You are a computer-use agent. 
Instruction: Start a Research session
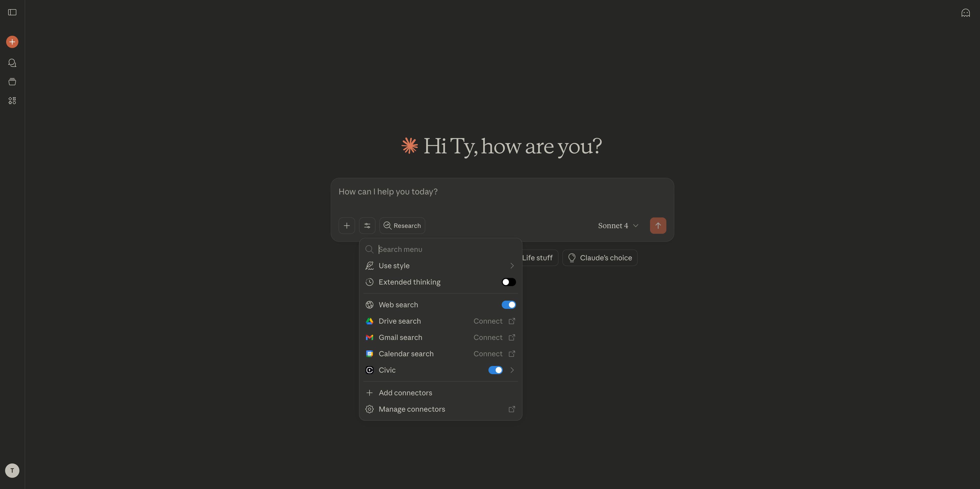pyautogui.click(x=402, y=225)
